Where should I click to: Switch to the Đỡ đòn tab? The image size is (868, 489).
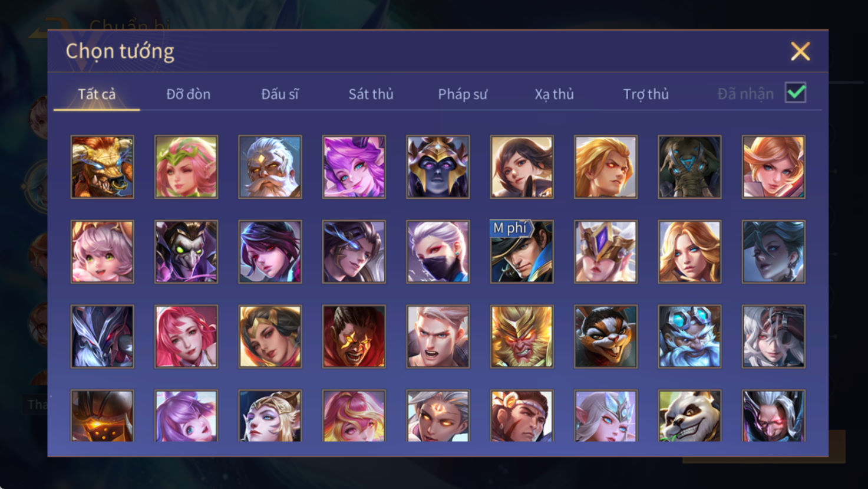click(188, 94)
